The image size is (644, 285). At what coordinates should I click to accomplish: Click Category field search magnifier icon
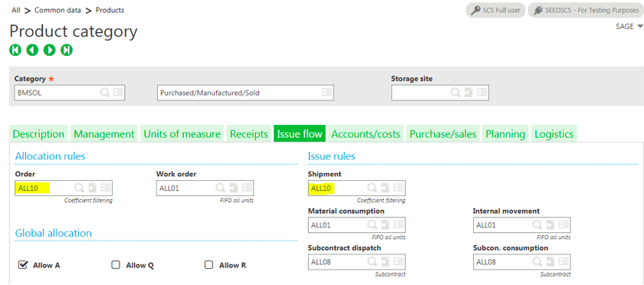tap(105, 93)
